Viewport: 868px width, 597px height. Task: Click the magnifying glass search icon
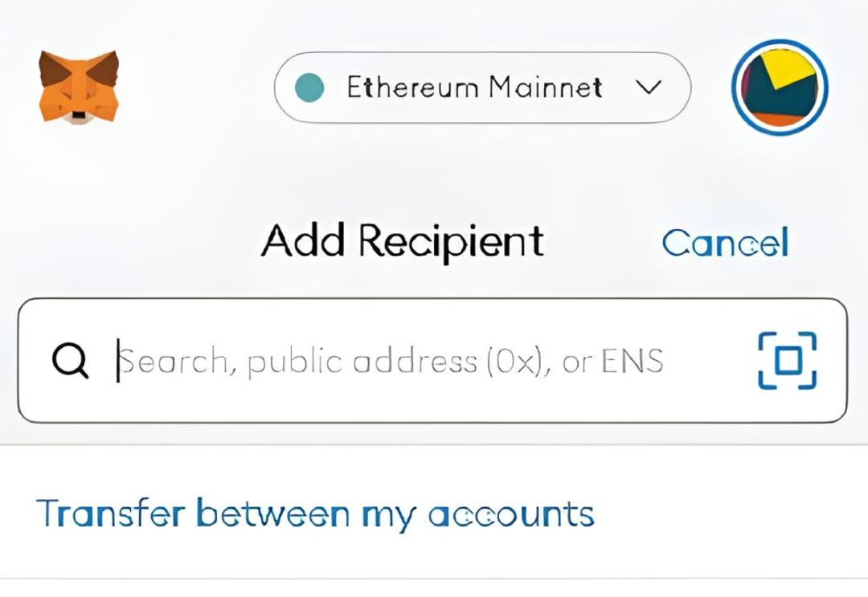[x=70, y=360]
